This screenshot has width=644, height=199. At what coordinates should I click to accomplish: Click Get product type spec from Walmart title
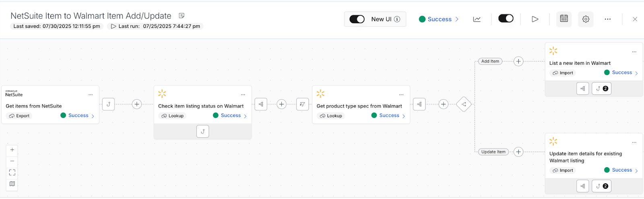tap(359, 106)
